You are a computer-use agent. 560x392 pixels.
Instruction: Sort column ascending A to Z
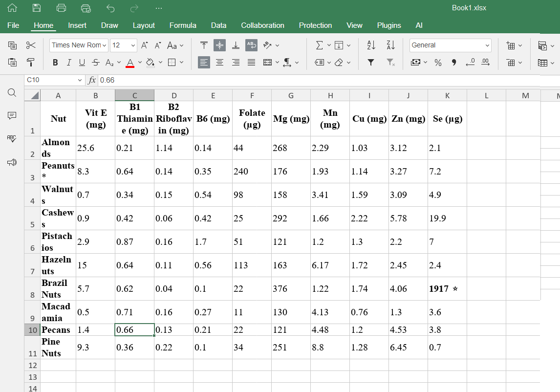coord(371,45)
